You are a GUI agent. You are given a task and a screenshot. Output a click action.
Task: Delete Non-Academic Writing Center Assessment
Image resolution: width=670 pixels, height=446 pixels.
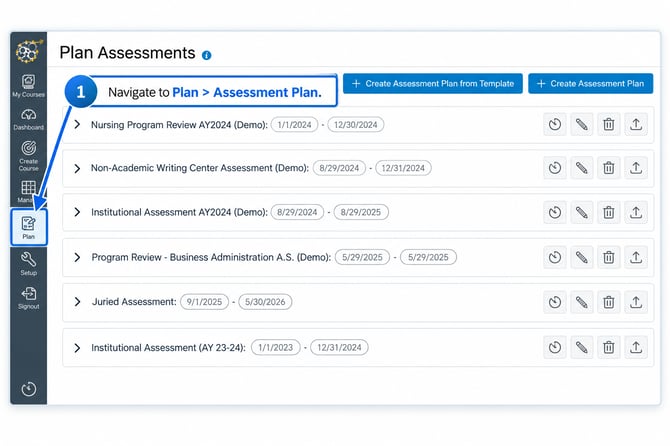point(608,168)
